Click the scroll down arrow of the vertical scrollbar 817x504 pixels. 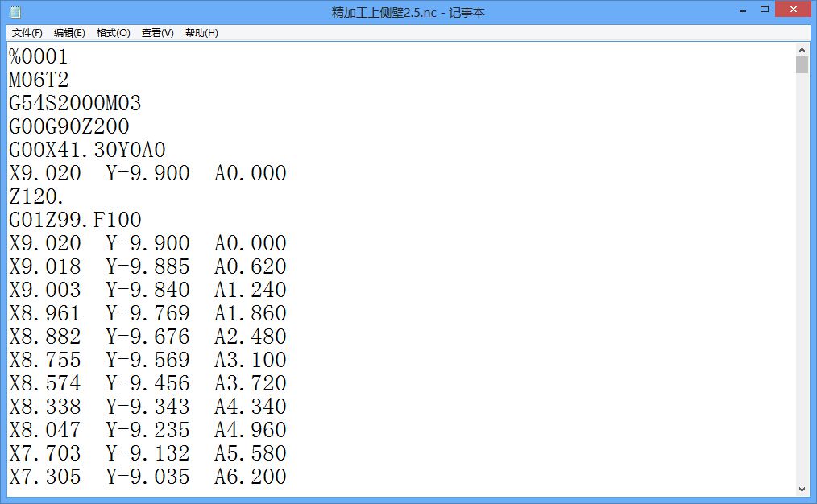pyautogui.click(x=802, y=489)
